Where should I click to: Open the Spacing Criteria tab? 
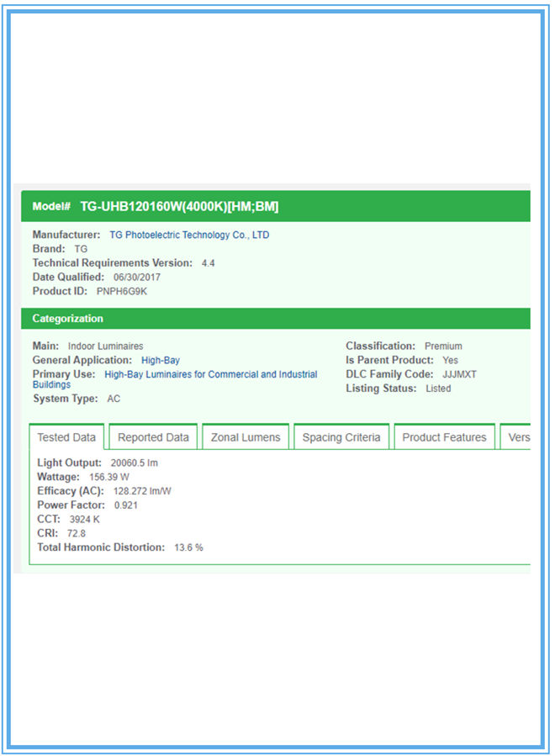(341, 436)
